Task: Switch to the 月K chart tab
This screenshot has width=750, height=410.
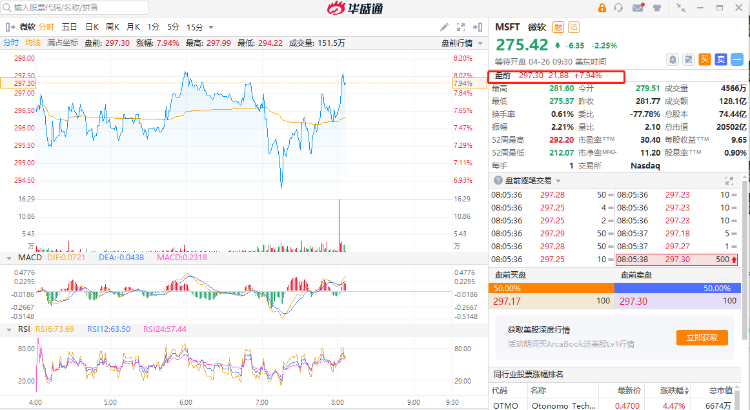Action: (x=133, y=27)
